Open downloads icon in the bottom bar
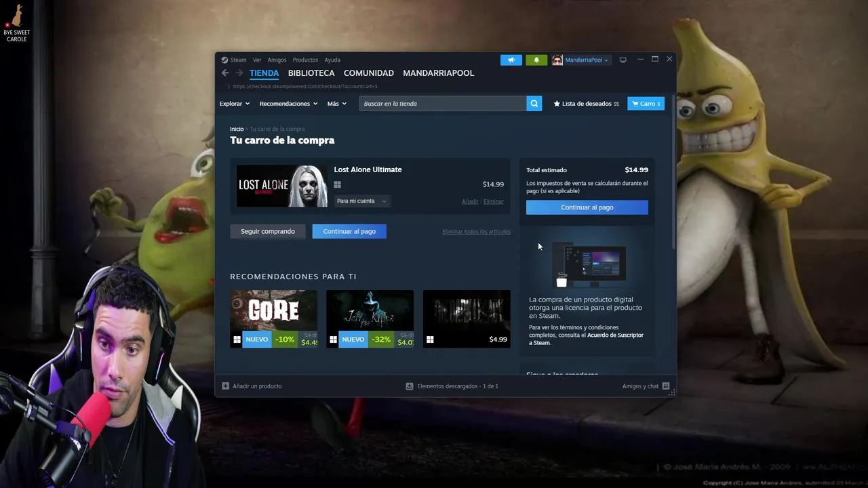The height and width of the screenshot is (488, 868). click(410, 386)
